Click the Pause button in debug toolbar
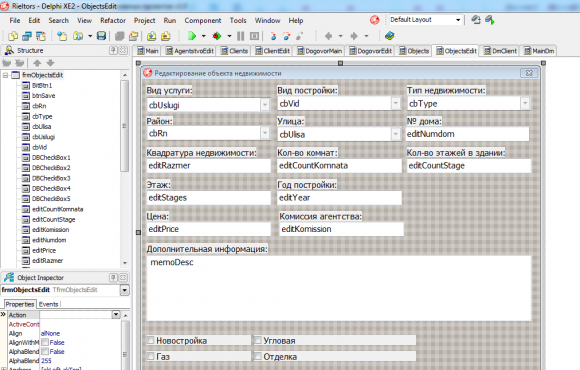This screenshot has width=580, height=370. 240,36
